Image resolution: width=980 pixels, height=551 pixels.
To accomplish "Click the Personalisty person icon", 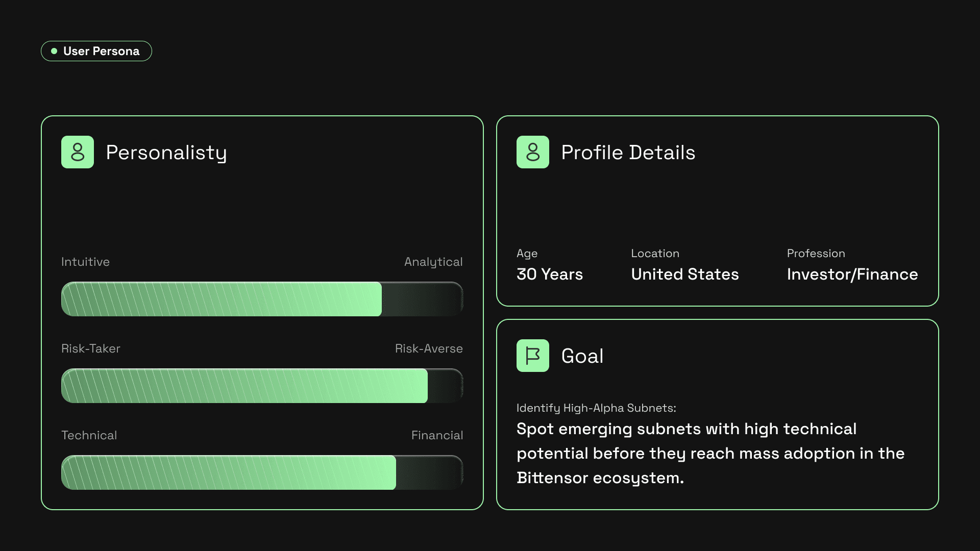I will (x=78, y=152).
